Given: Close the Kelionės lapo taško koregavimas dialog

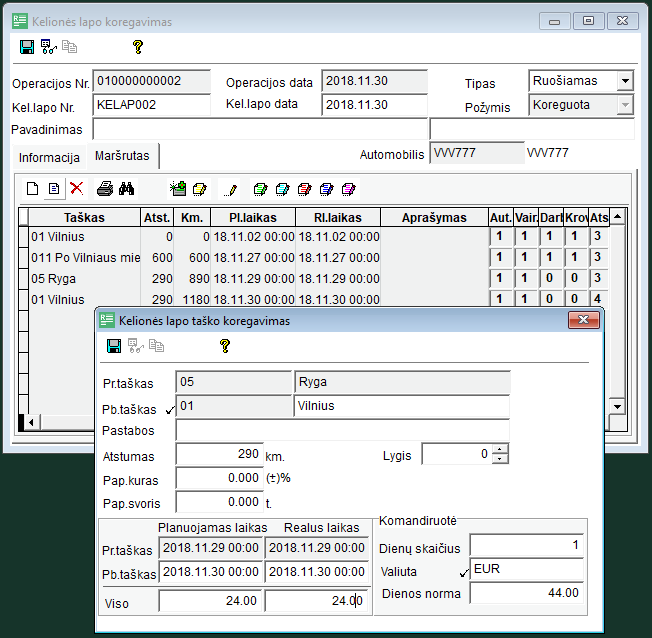Looking at the screenshot, I should [x=584, y=320].
